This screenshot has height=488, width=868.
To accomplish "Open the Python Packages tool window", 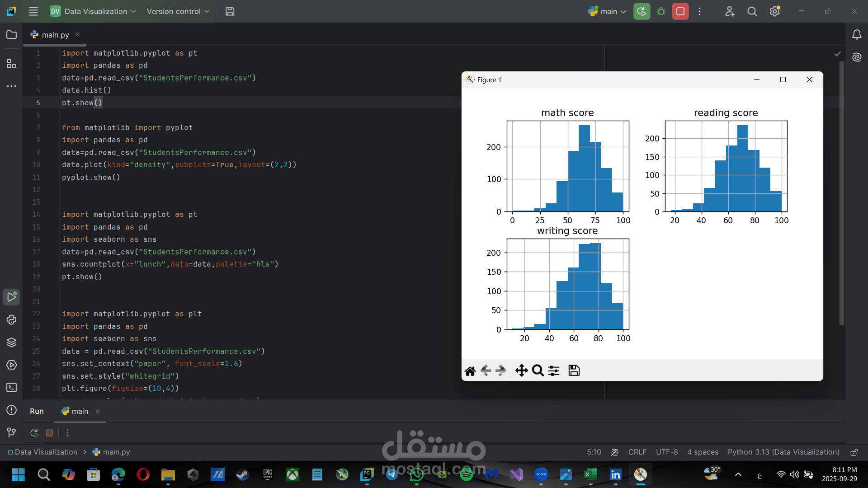I will coord(11,342).
